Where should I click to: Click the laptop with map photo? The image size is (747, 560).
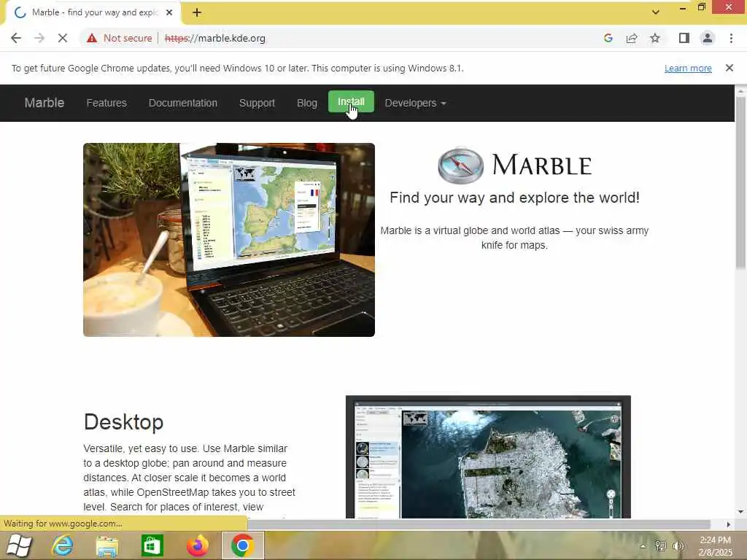tap(229, 240)
